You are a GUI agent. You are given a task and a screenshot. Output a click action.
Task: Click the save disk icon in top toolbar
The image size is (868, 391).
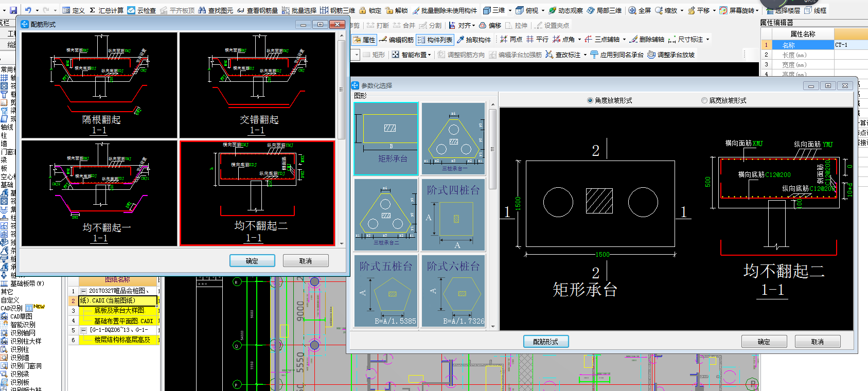pos(13,10)
